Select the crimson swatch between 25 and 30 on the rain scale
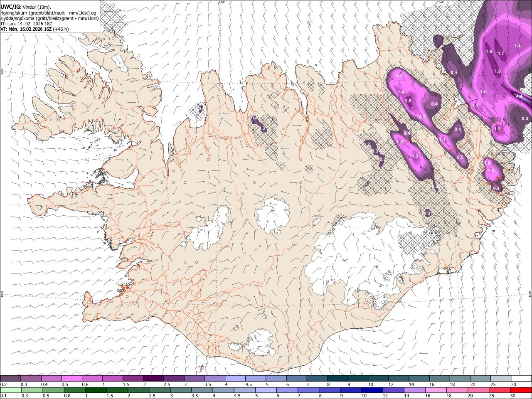532x399 pixels. (500, 390)
